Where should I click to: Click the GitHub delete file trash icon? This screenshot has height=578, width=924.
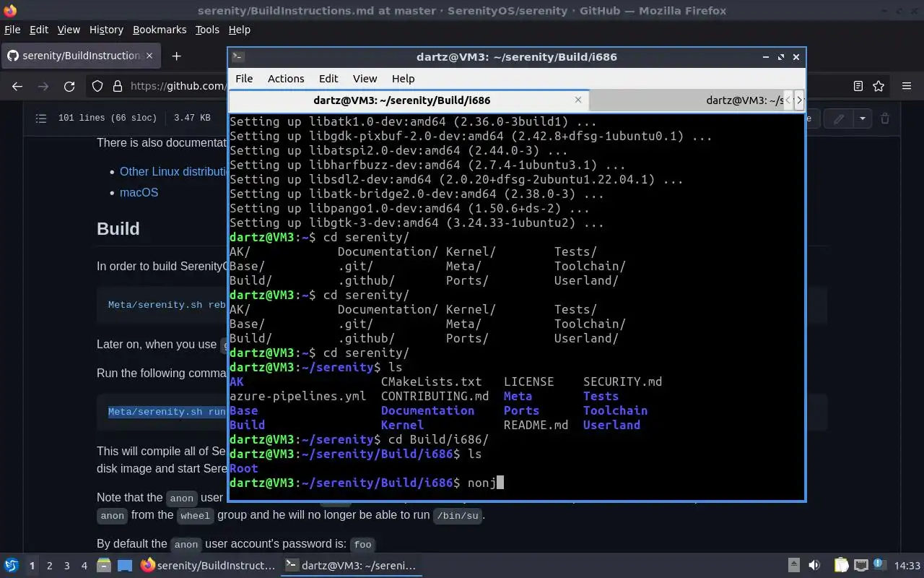coord(885,118)
